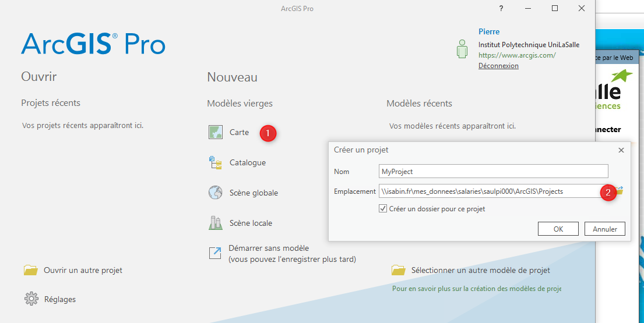Image resolution: width=644 pixels, height=323 pixels.
Task: Close the Créer un projet dialog
Action: pyautogui.click(x=621, y=150)
